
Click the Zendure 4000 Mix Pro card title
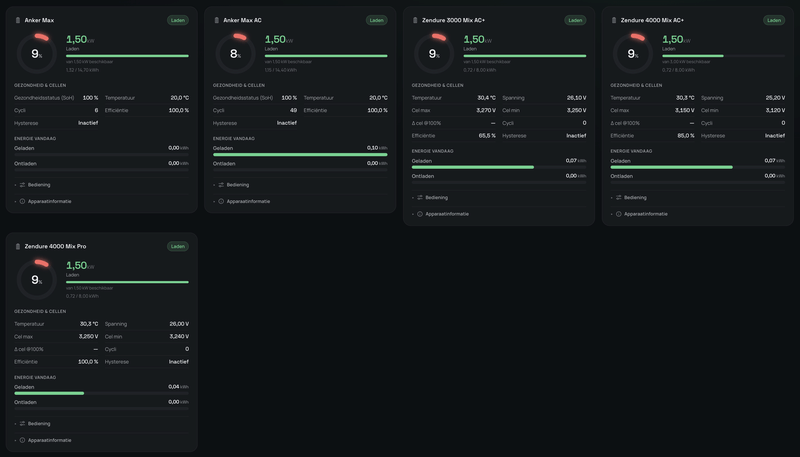pos(55,246)
